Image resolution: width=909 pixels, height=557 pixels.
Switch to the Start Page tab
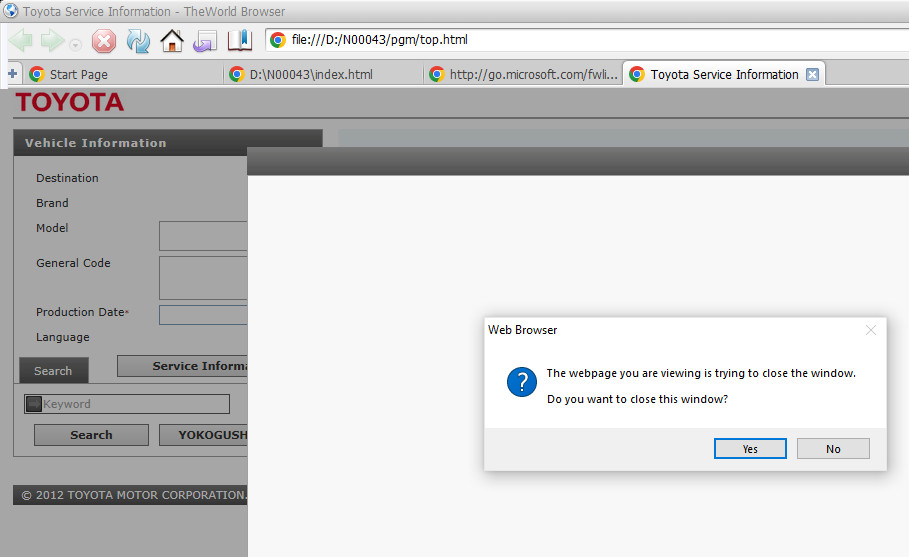pyautogui.click(x=123, y=74)
